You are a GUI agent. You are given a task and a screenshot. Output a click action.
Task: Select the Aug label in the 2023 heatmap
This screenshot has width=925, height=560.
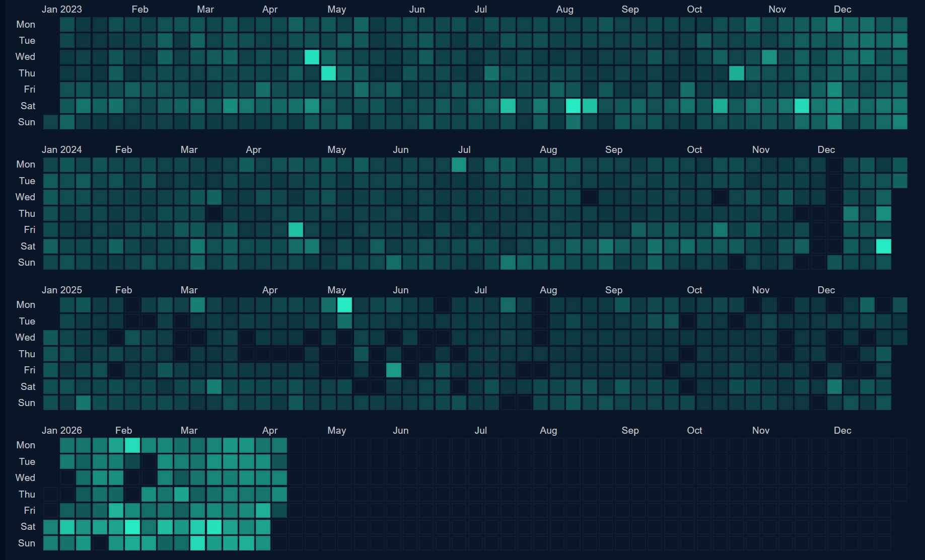click(565, 9)
